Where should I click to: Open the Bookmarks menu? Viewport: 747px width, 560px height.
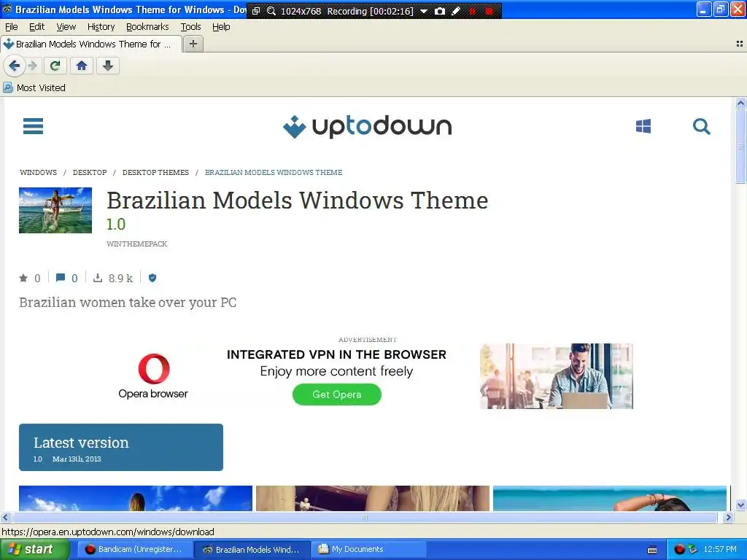pos(147,27)
